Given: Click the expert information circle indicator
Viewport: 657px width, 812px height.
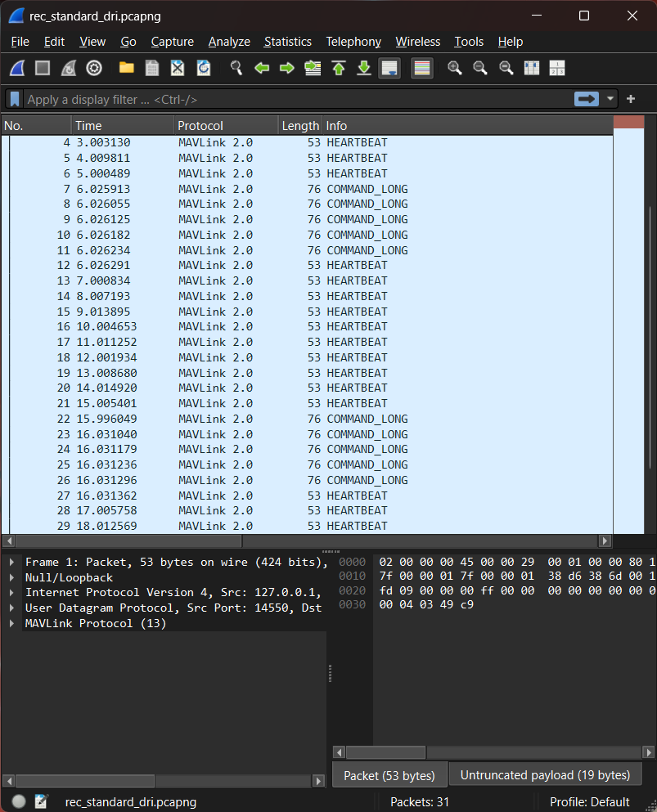Looking at the screenshot, I should pos(18,801).
